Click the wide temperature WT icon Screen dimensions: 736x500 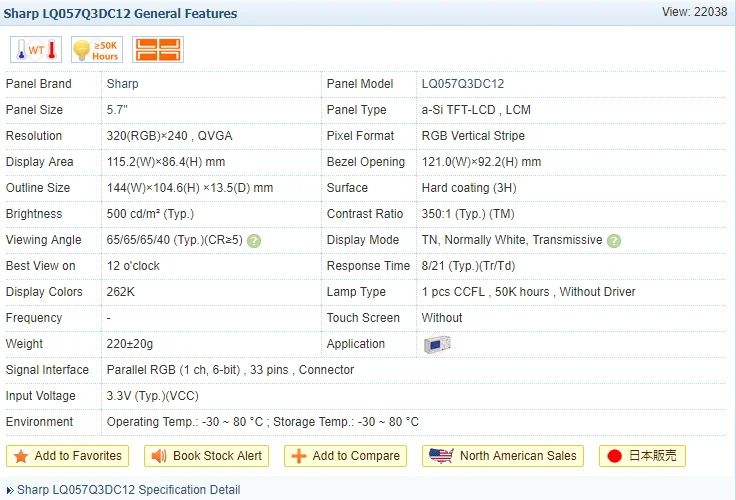[36, 49]
